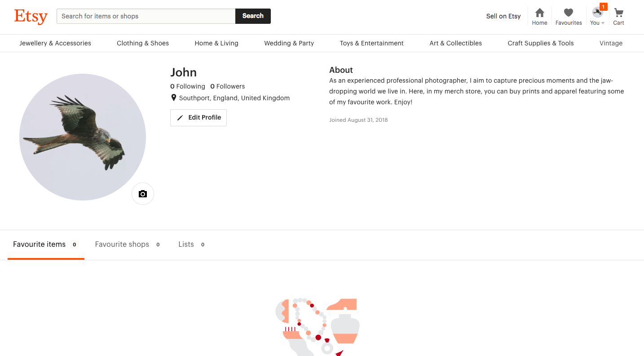644x356 pixels.
Task: Expand the Jewellery & Accessories category
Action: pyautogui.click(x=55, y=43)
